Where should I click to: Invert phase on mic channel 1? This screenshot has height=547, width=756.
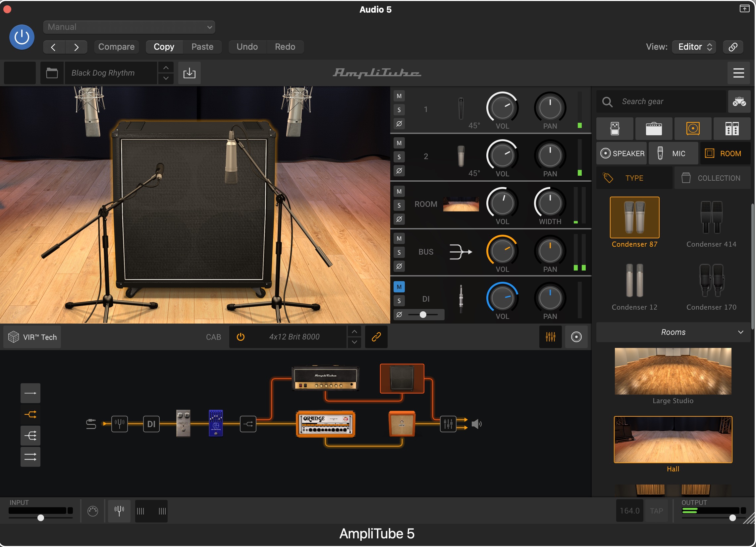click(x=399, y=124)
